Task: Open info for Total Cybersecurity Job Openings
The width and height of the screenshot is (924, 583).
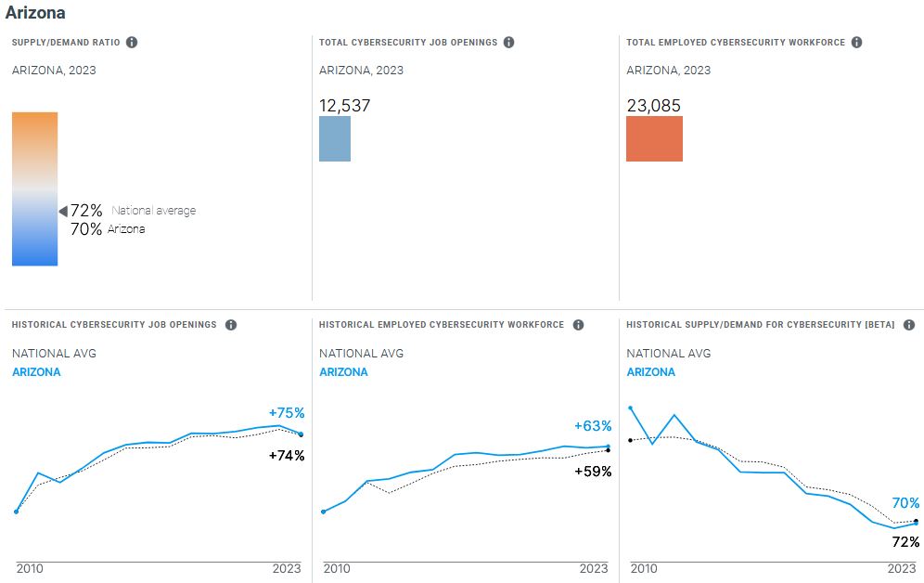Action: (508, 43)
